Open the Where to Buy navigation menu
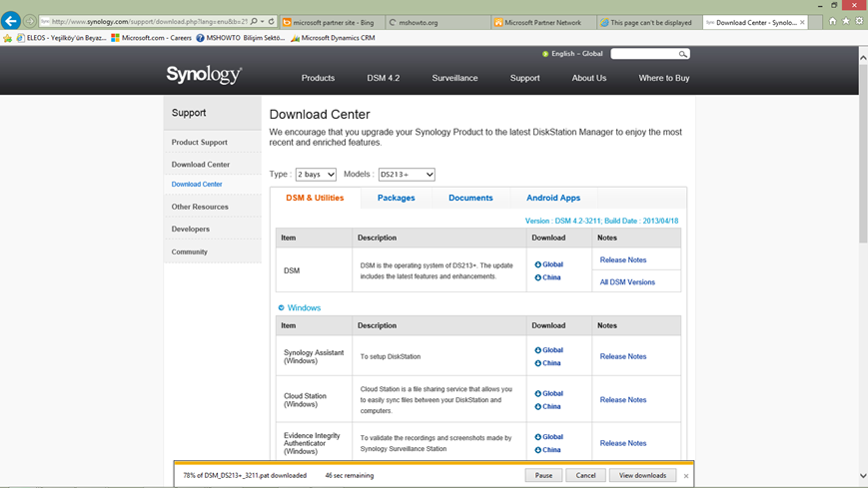Screen dimensions: 868x488 point(663,78)
